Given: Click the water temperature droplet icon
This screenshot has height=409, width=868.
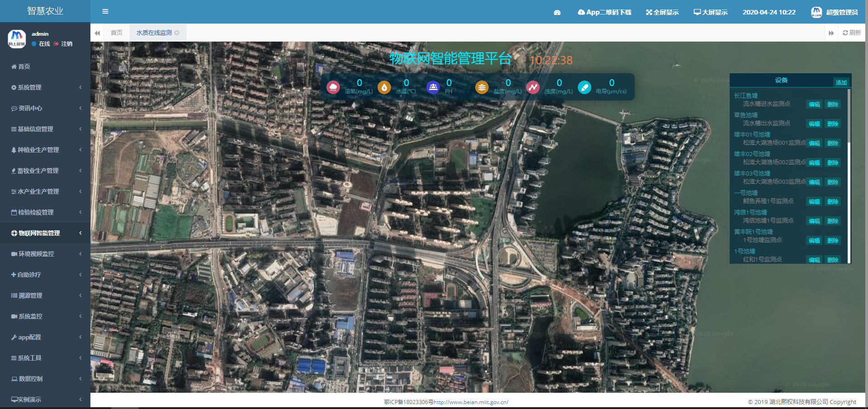Looking at the screenshot, I should (x=384, y=87).
